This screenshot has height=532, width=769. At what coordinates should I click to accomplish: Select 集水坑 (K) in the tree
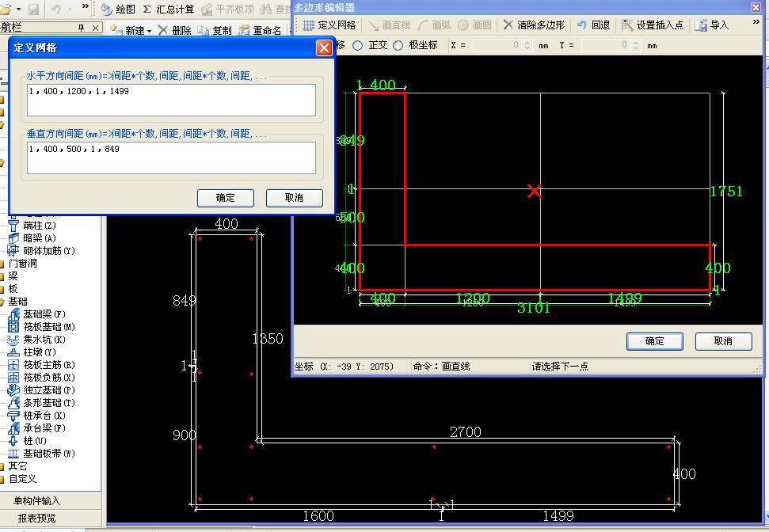pyautogui.click(x=44, y=340)
